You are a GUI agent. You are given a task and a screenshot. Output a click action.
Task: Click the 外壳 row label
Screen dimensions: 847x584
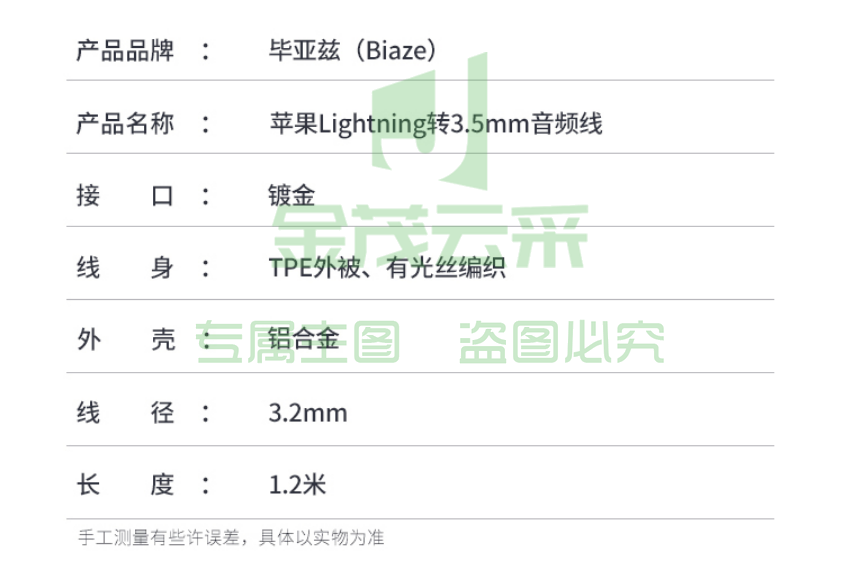pos(126,340)
